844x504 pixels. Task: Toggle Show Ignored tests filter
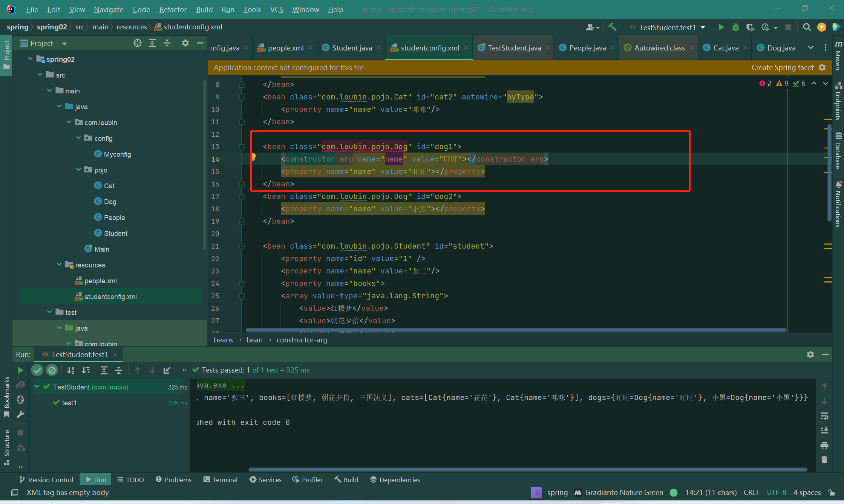(x=52, y=370)
